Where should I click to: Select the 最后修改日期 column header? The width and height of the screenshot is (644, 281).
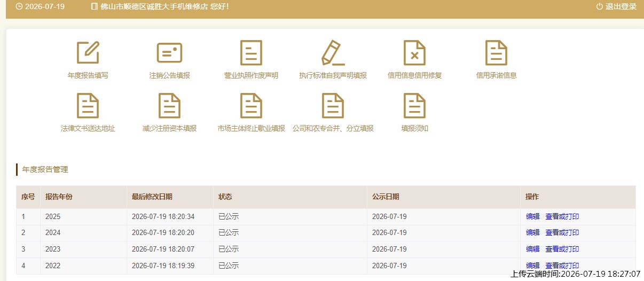point(152,197)
